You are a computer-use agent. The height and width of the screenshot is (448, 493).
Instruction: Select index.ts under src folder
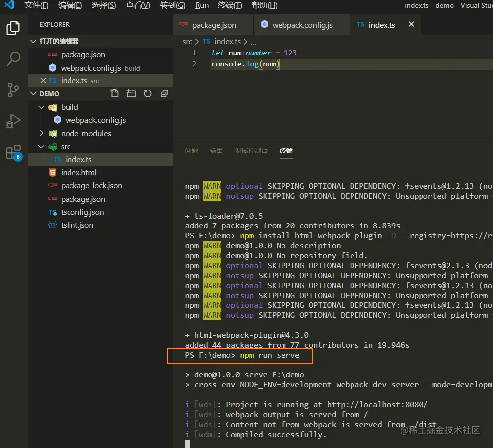coord(100,159)
